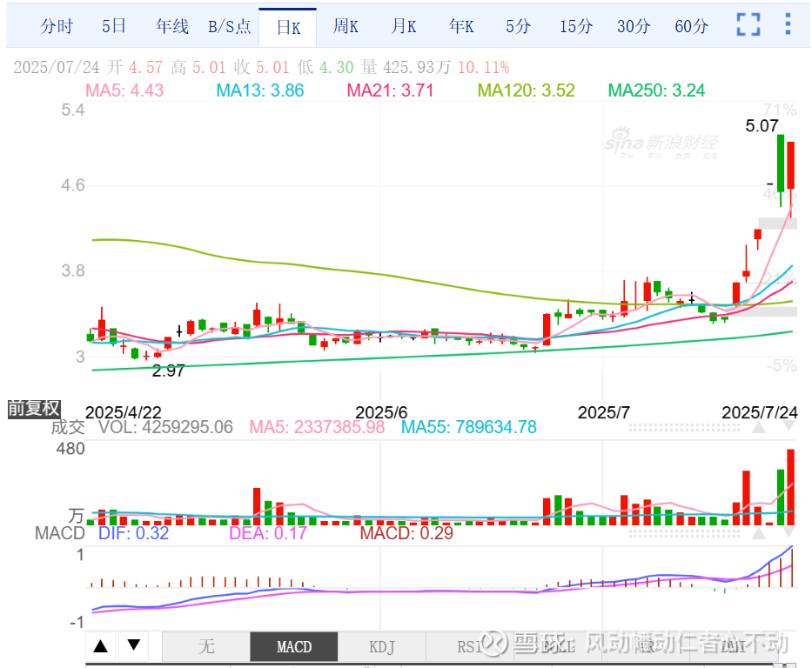Click the '2025/7/24' end date label

pyautogui.click(x=760, y=412)
